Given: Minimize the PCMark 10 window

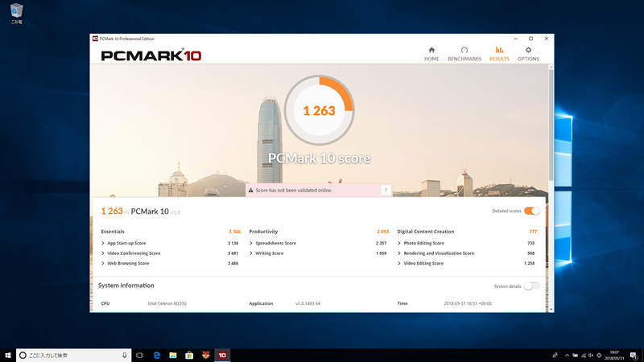Looking at the screenshot, I should [x=516, y=39].
